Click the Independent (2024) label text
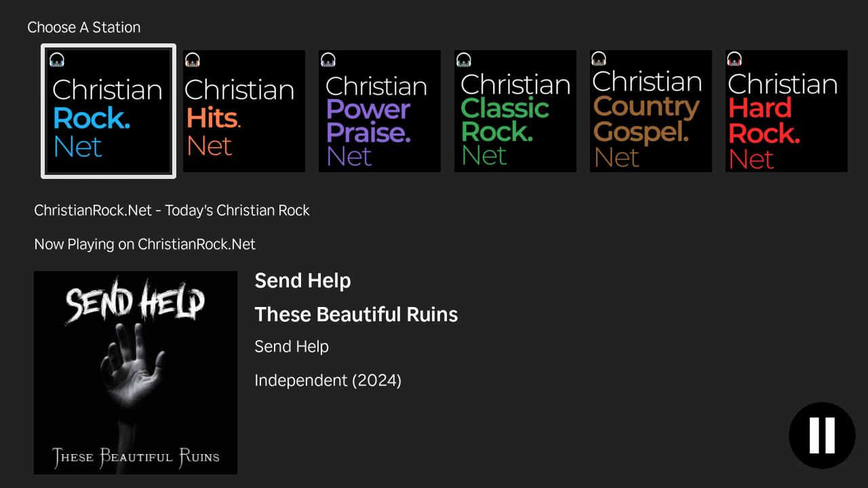Screen dimensions: 868x488 pos(328,380)
